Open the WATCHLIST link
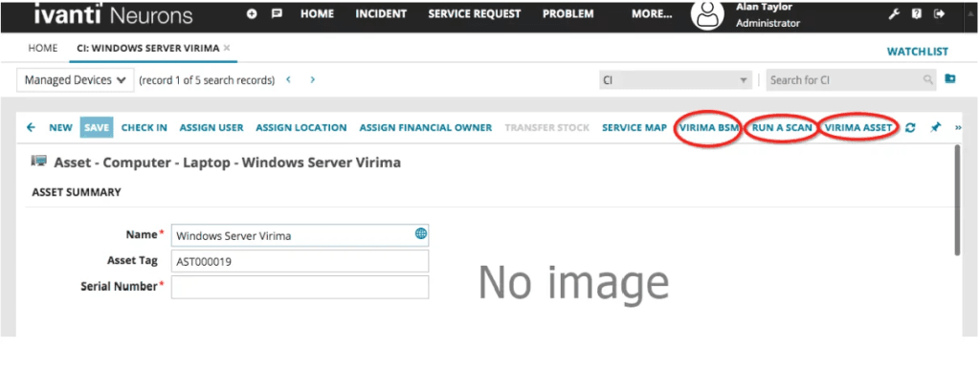 pyautogui.click(x=918, y=52)
